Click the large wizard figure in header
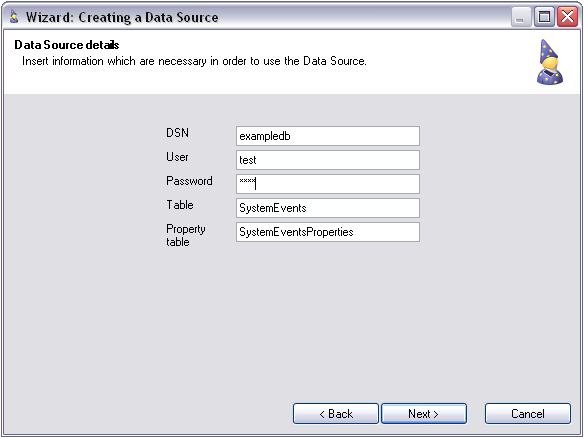584x437 pixels. point(549,62)
